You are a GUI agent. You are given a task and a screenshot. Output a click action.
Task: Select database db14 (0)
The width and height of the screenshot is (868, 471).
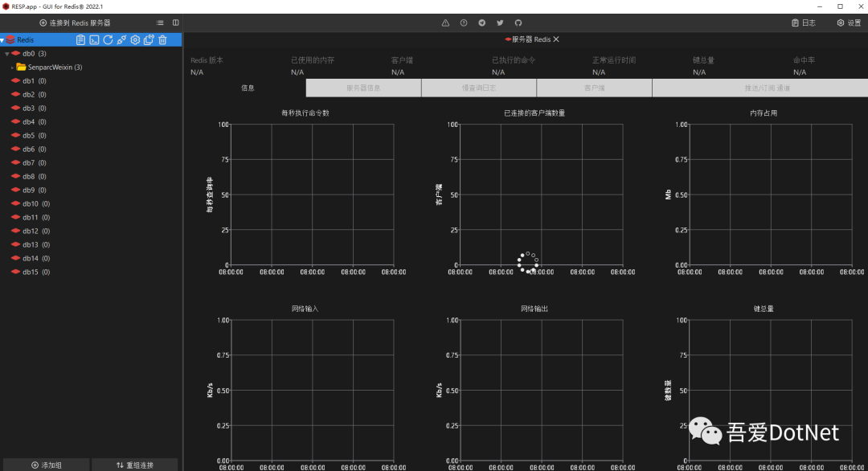point(36,259)
